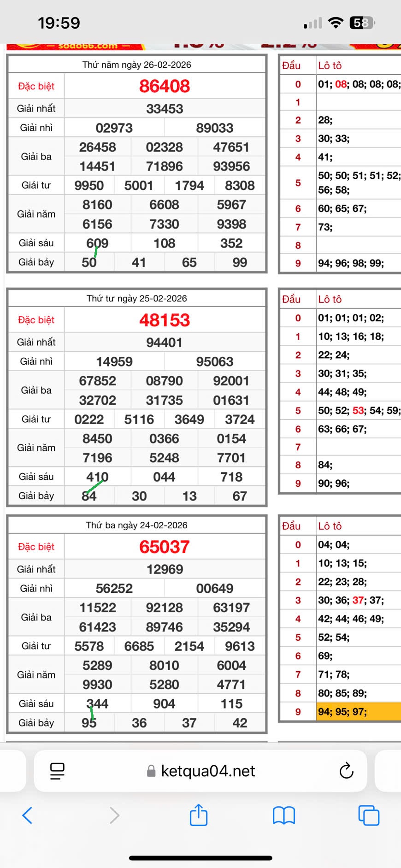401x868 pixels.
Task: Select the special prize number 48153
Action: [x=165, y=320]
